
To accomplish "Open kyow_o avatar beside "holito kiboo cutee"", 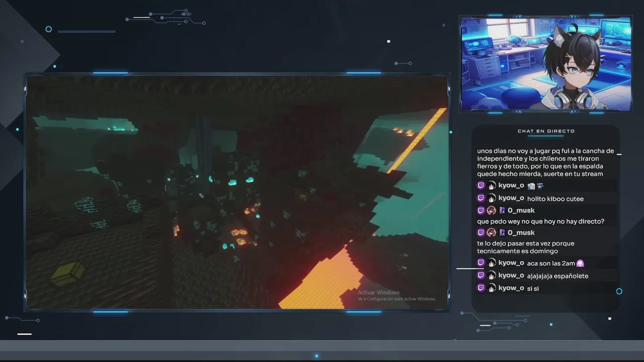I will [492, 198].
